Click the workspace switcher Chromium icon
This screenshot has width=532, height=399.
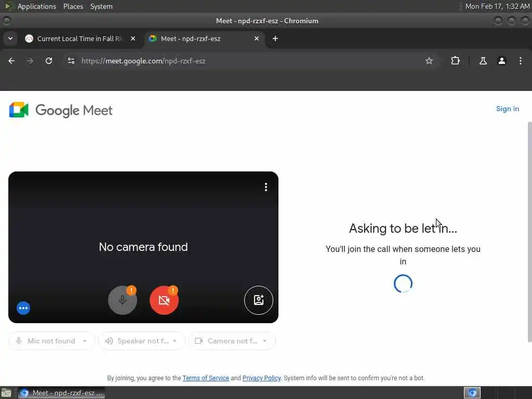(472, 393)
